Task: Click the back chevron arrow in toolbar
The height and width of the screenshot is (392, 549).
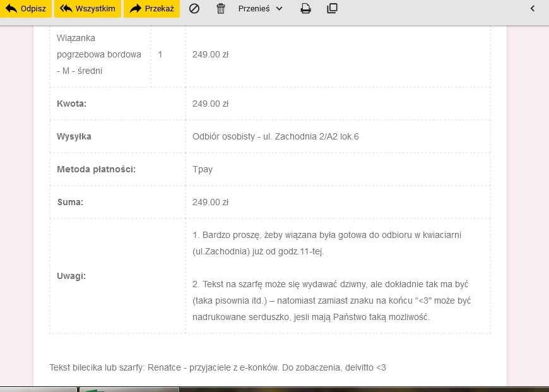Action: [532, 9]
